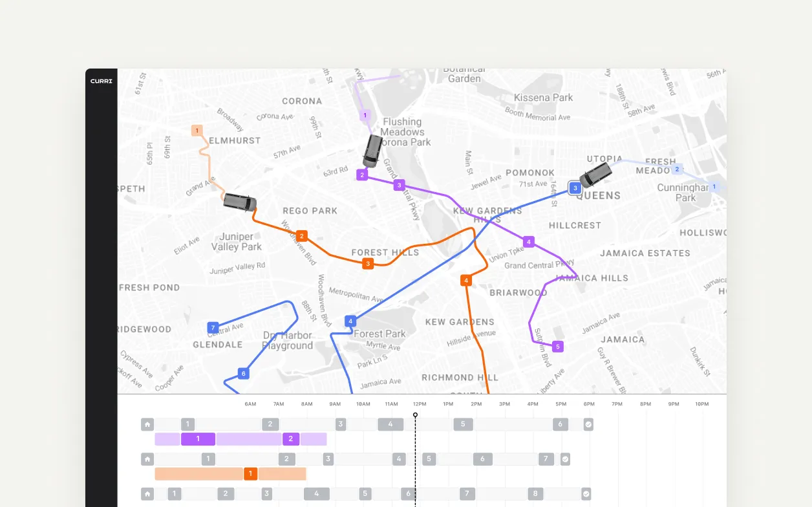Click the home icon on the third timeline row
Screen dimensions: 812x507
(x=147, y=493)
